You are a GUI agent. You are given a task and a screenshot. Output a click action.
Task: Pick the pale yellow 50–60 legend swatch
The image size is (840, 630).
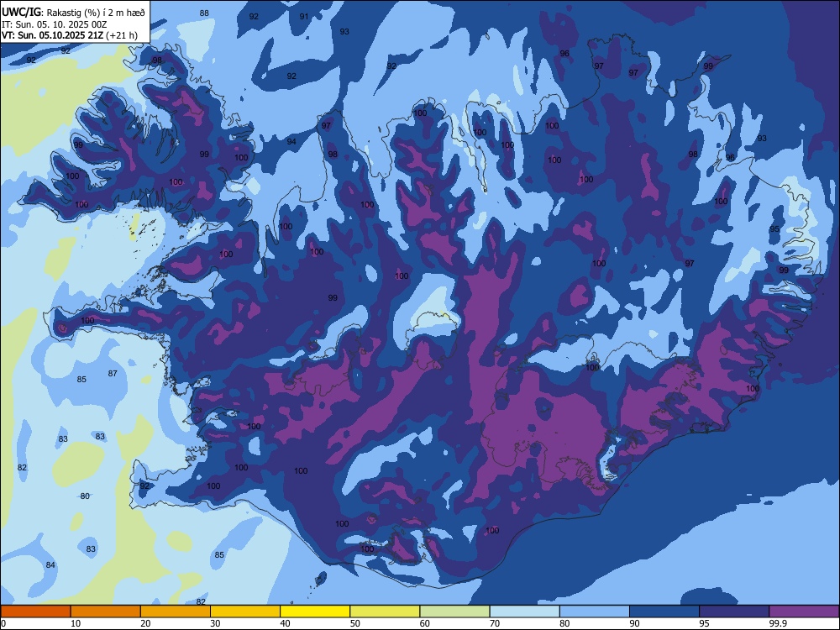coord(385,612)
